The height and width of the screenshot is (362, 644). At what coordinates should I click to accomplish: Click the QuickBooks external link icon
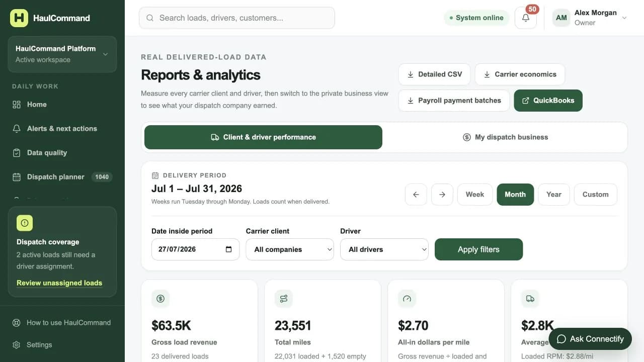click(x=526, y=101)
